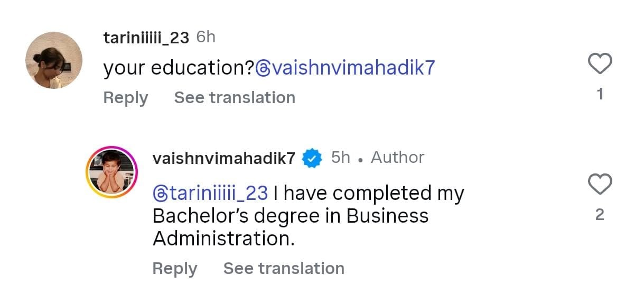The image size is (644, 293).
Task: Click the 5h timestamp on the reply
Action: (340, 157)
